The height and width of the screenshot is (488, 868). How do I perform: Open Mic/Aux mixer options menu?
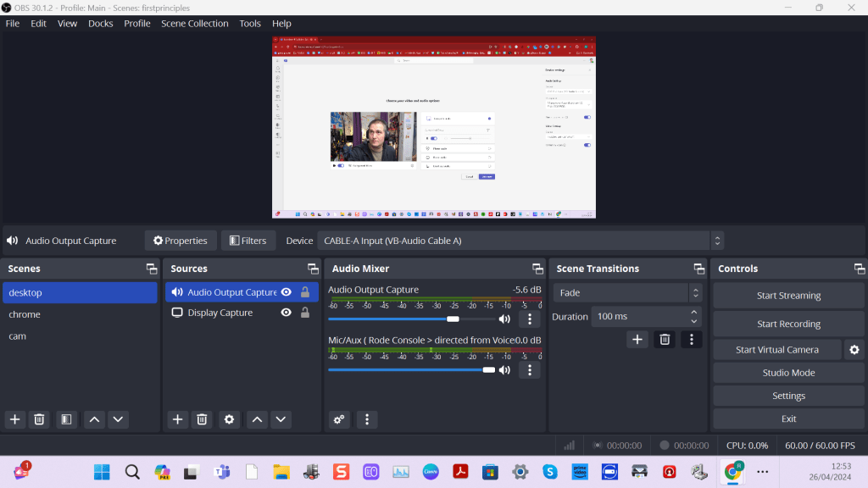530,369
